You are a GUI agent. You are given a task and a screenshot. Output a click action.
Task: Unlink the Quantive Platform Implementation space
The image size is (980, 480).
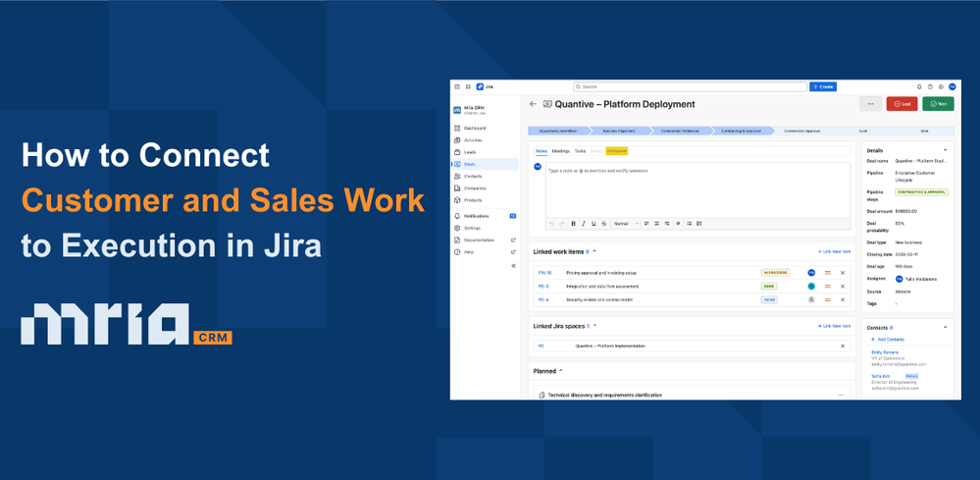point(842,346)
